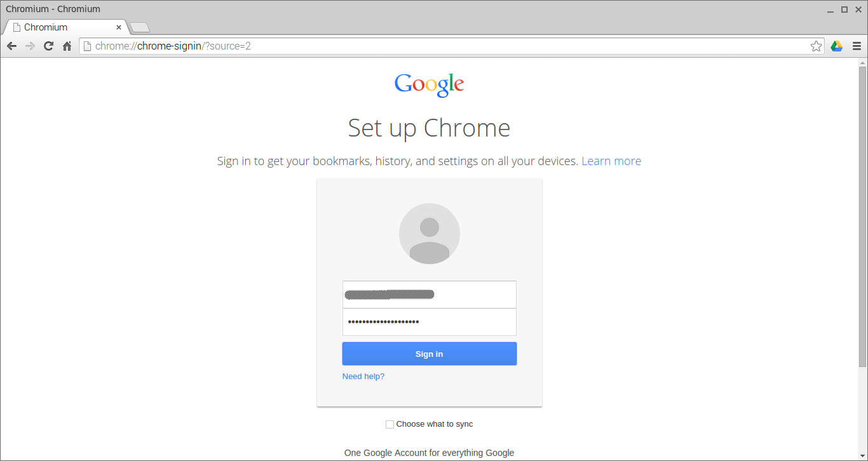
Task: Go back with the back arrow
Action: (x=11, y=46)
